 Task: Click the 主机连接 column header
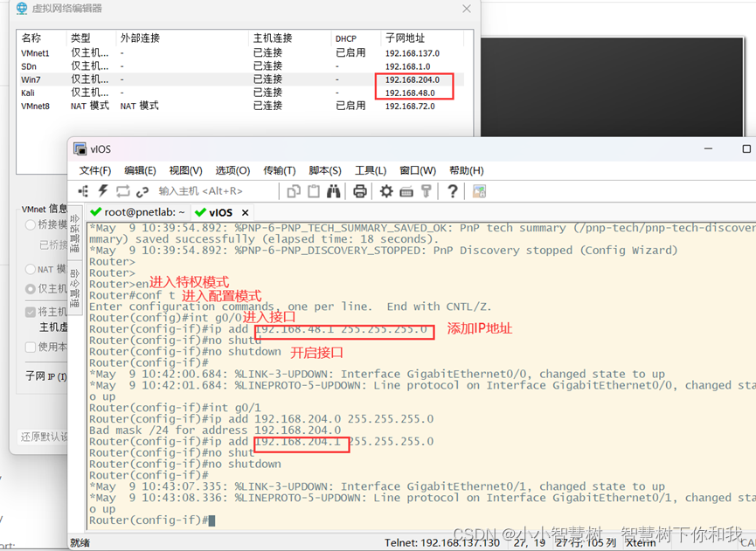pyautogui.click(x=290, y=38)
